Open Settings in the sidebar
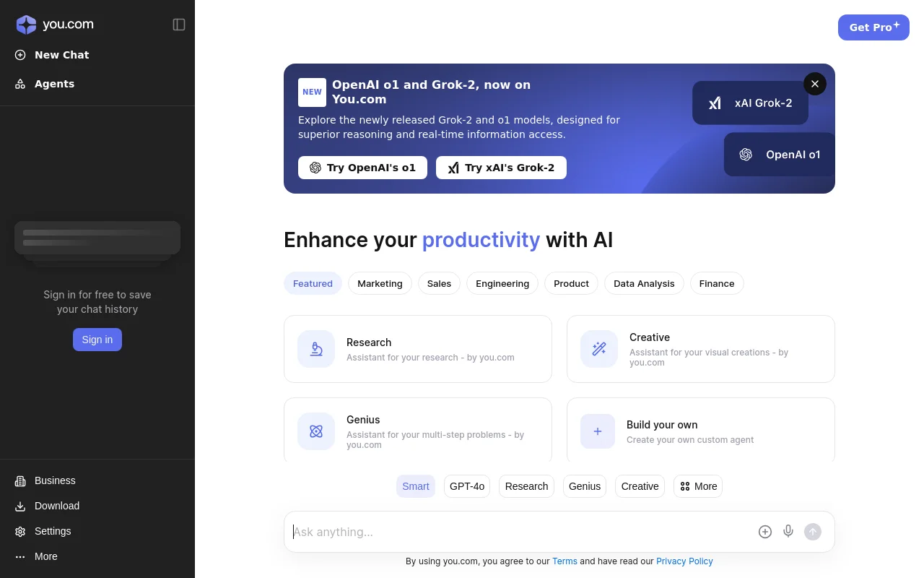The image size is (924, 578). pos(53,531)
